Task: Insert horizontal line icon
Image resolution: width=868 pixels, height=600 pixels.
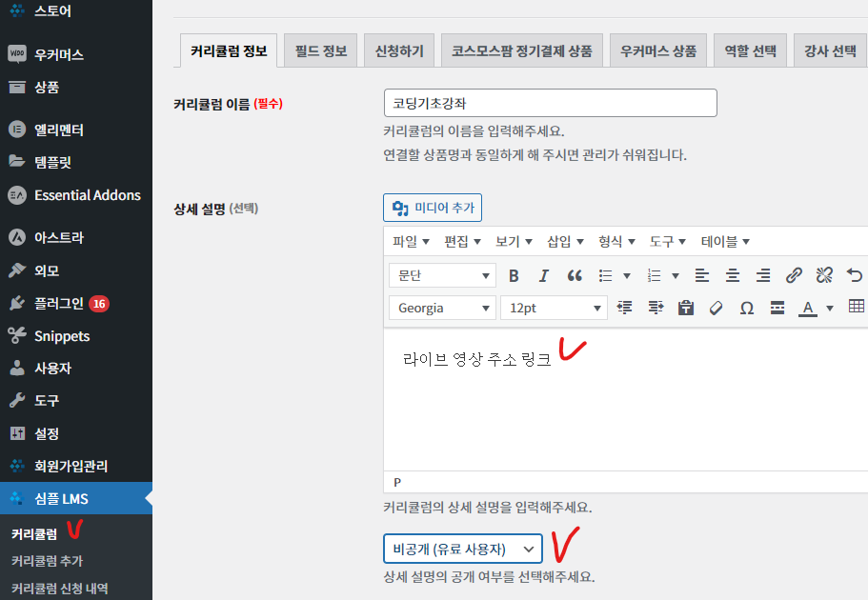Action: click(777, 308)
